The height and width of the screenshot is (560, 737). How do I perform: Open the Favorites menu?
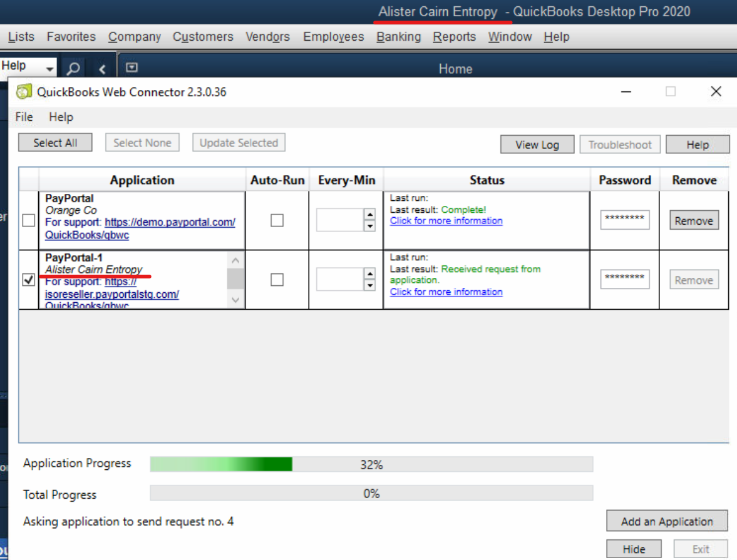pyautogui.click(x=71, y=37)
